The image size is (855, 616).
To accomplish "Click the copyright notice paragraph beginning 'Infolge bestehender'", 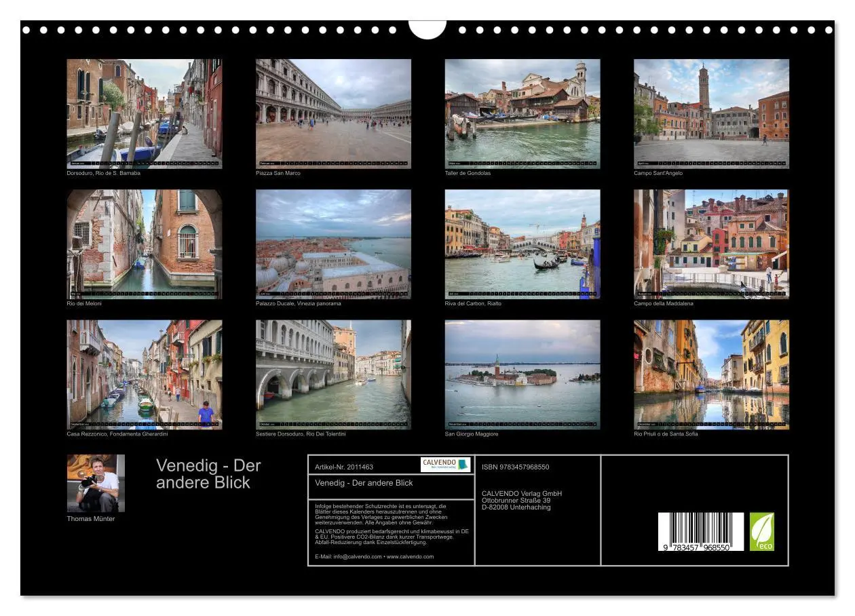I will pos(381,514).
